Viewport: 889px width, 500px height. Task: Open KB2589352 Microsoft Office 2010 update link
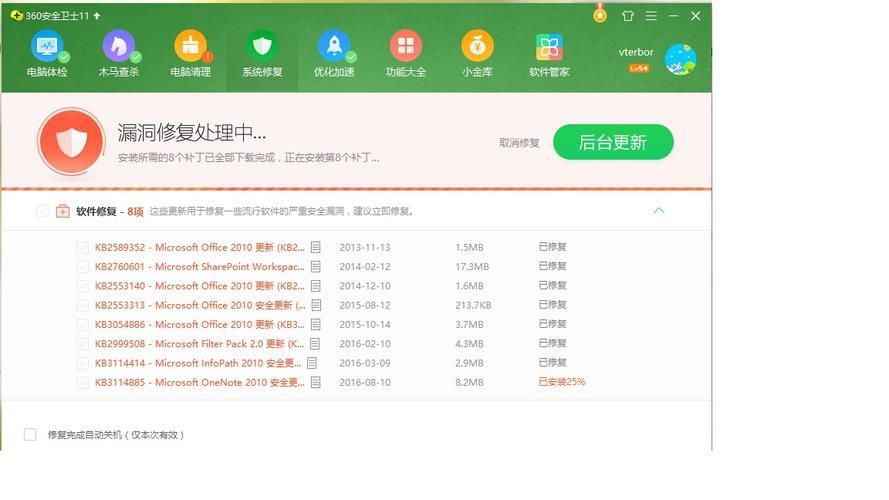click(200, 247)
